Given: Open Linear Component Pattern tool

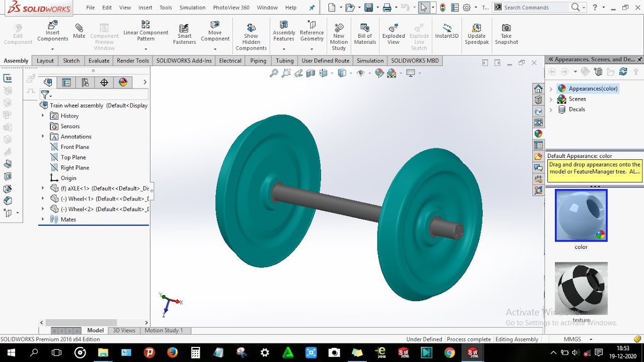Looking at the screenshot, I should (x=145, y=31).
